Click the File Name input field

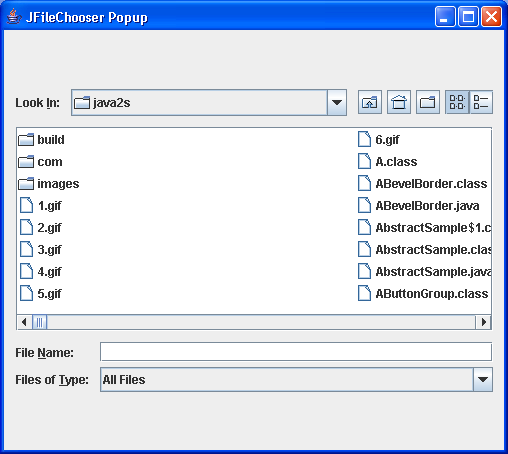click(296, 352)
